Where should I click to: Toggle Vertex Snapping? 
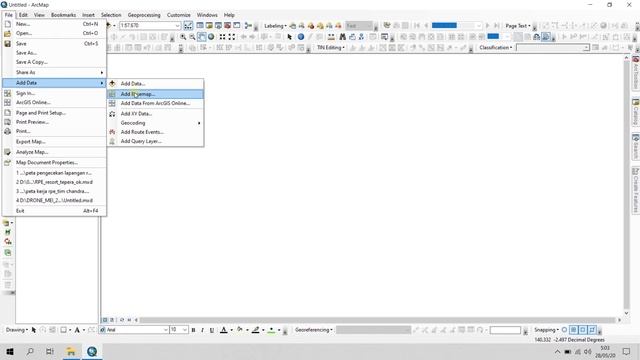(x=583, y=330)
